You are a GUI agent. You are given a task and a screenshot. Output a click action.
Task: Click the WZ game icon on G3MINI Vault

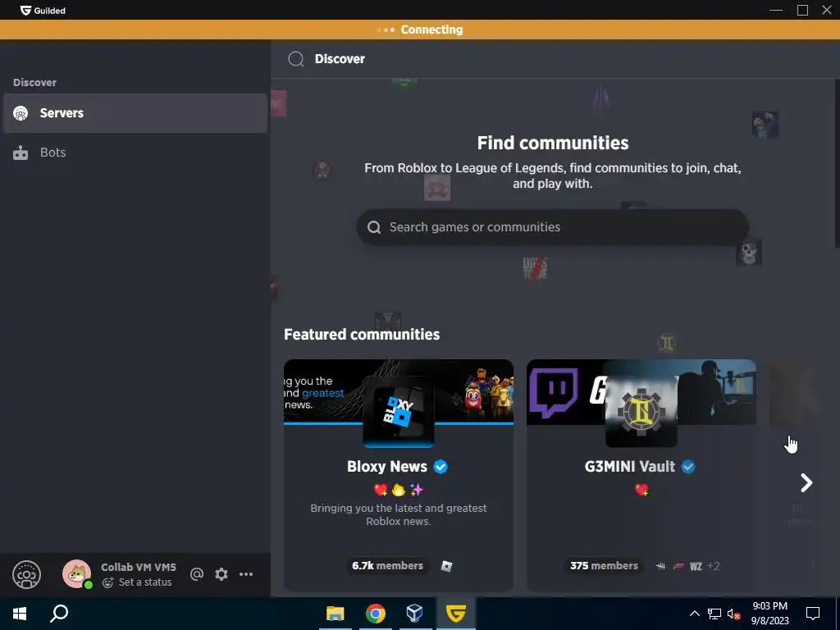tap(696, 566)
